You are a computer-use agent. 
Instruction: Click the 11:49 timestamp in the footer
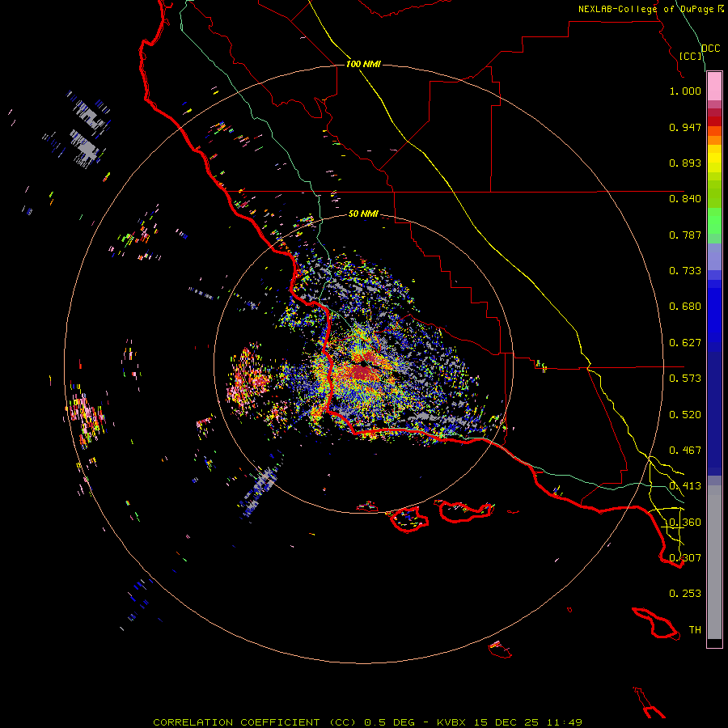click(x=565, y=722)
